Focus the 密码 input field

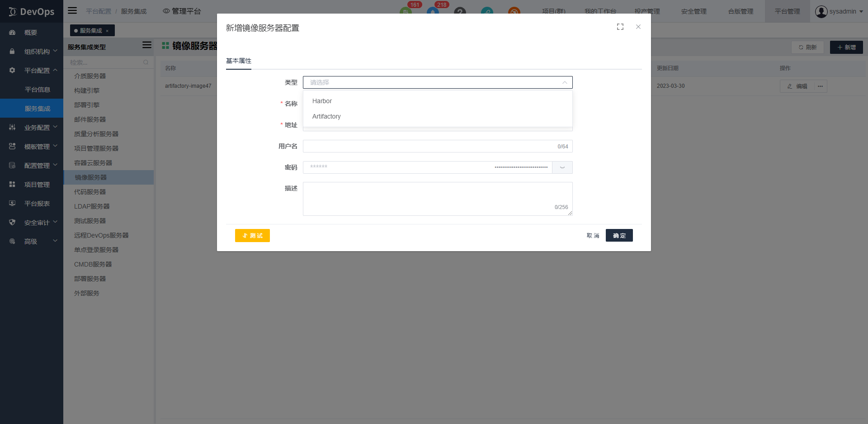pyautogui.click(x=428, y=167)
